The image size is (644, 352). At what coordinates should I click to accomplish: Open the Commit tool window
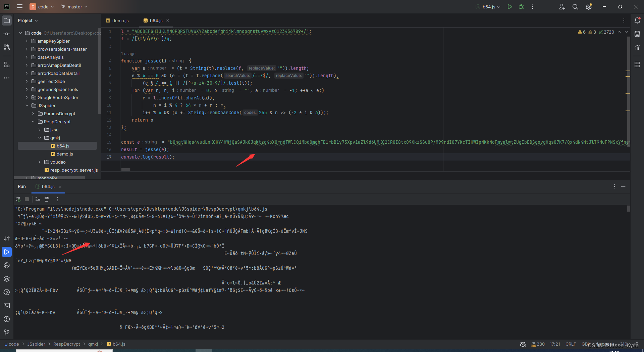coord(7,34)
